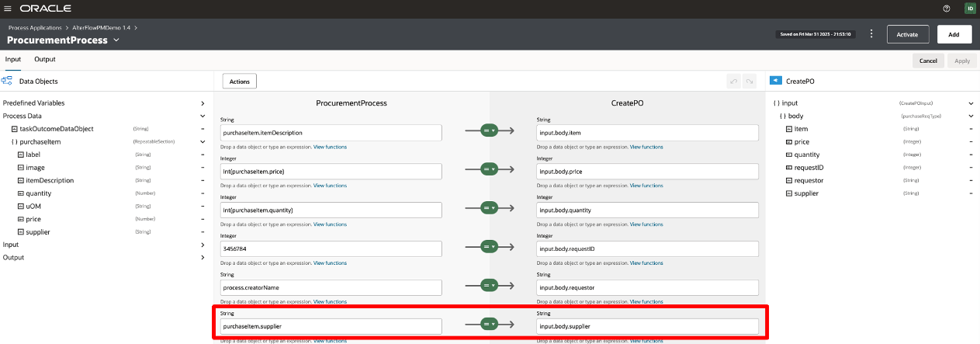Click the help question mark icon

point(946,9)
